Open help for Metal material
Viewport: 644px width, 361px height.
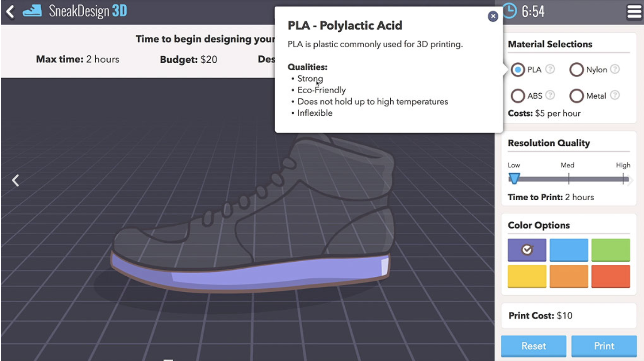coord(615,95)
